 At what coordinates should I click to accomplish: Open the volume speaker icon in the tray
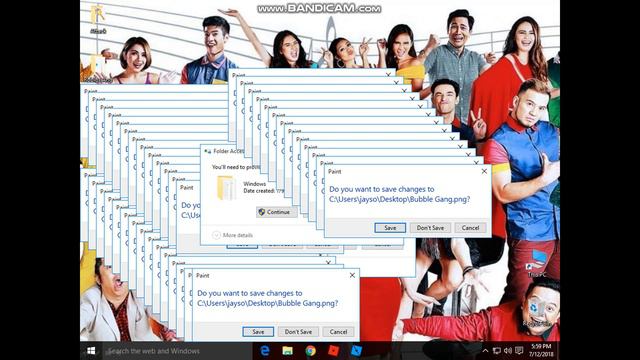click(x=508, y=351)
